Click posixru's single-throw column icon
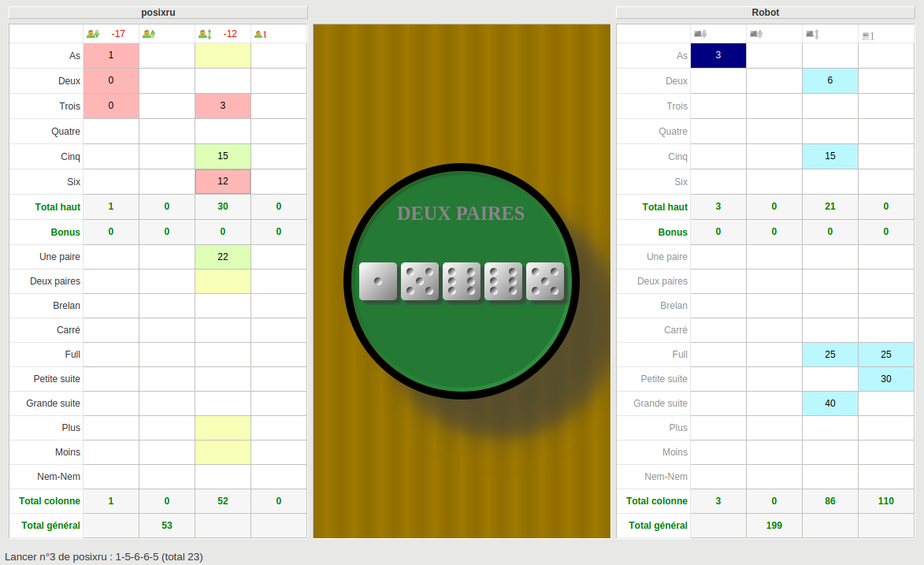924x565 pixels. click(261, 34)
